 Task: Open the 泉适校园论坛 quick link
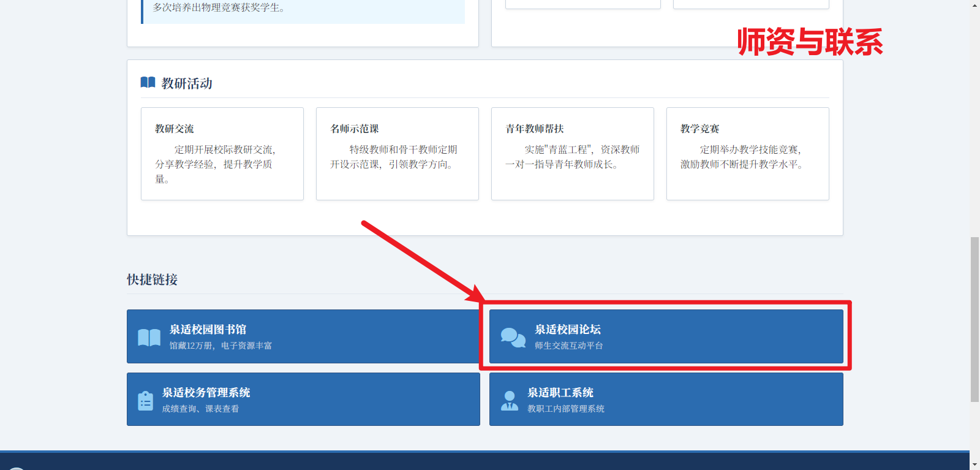pos(666,336)
